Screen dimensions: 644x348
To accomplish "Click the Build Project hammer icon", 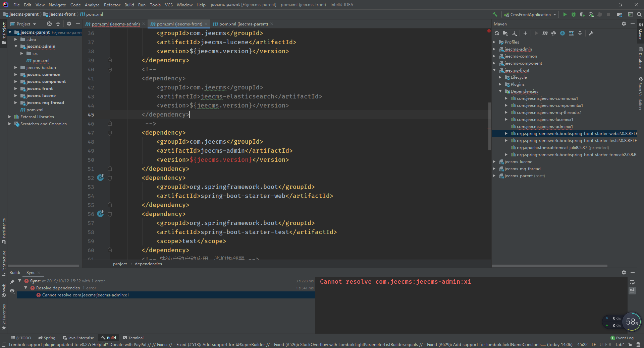I will (x=495, y=14).
